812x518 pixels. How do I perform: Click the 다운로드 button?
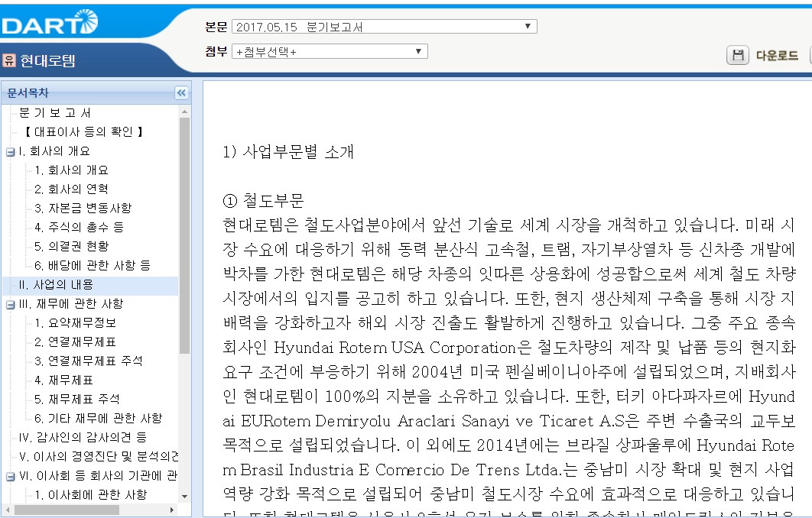click(x=777, y=55)
